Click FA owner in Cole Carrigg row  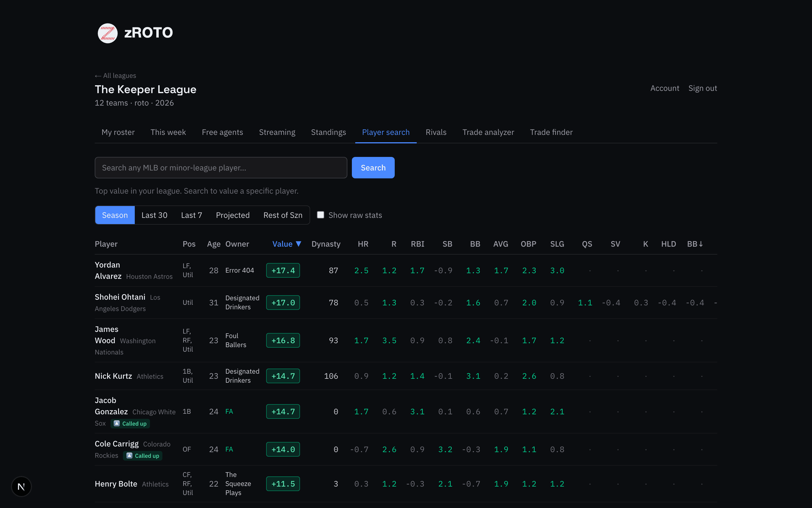coord(229,449)
